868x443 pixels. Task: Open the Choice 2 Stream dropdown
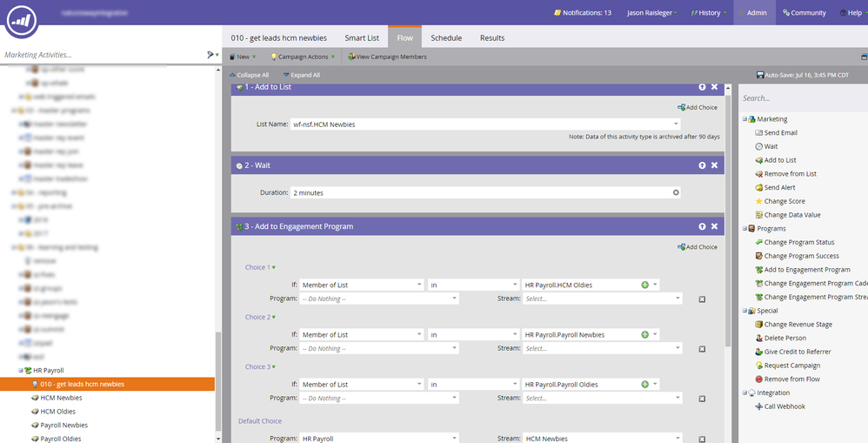coord(678,348)
